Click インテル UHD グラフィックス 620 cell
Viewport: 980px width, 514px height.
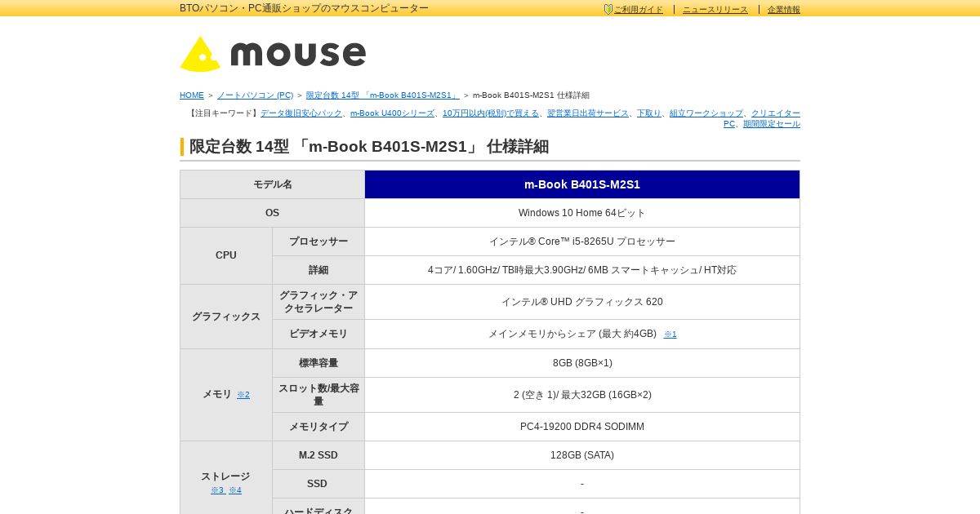tap(582, 302)
